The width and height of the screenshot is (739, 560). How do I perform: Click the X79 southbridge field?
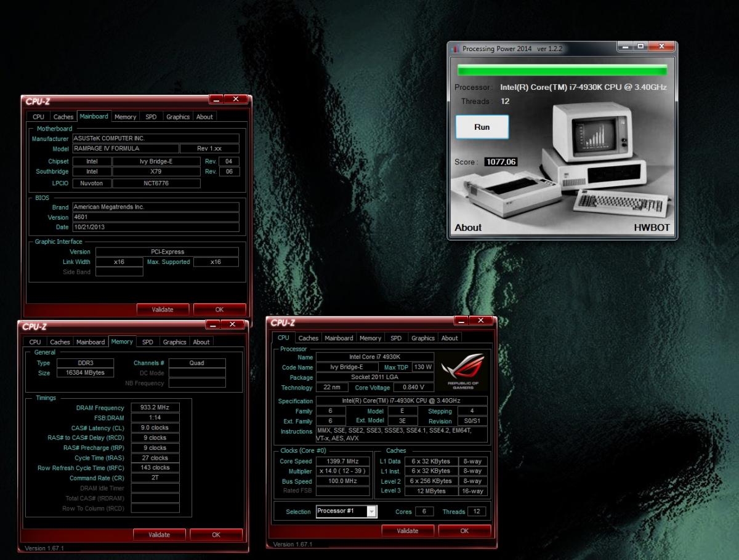[x=156, y=172]
